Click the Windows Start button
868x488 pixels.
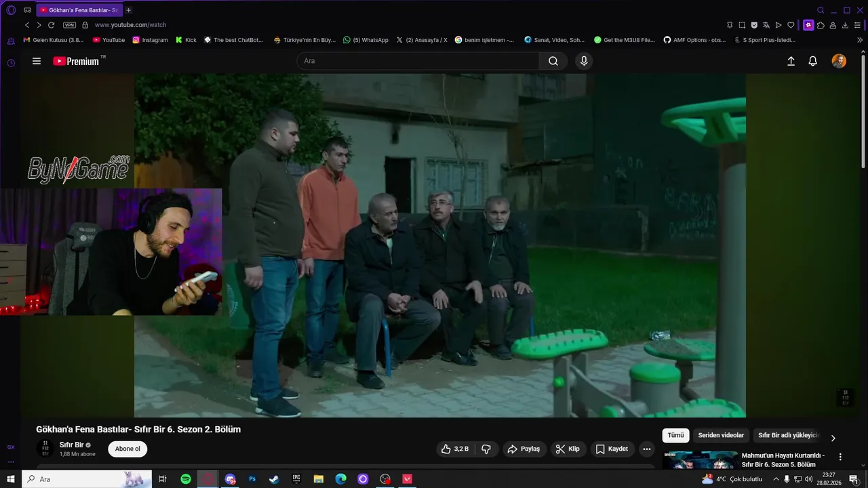coord(11,479)
